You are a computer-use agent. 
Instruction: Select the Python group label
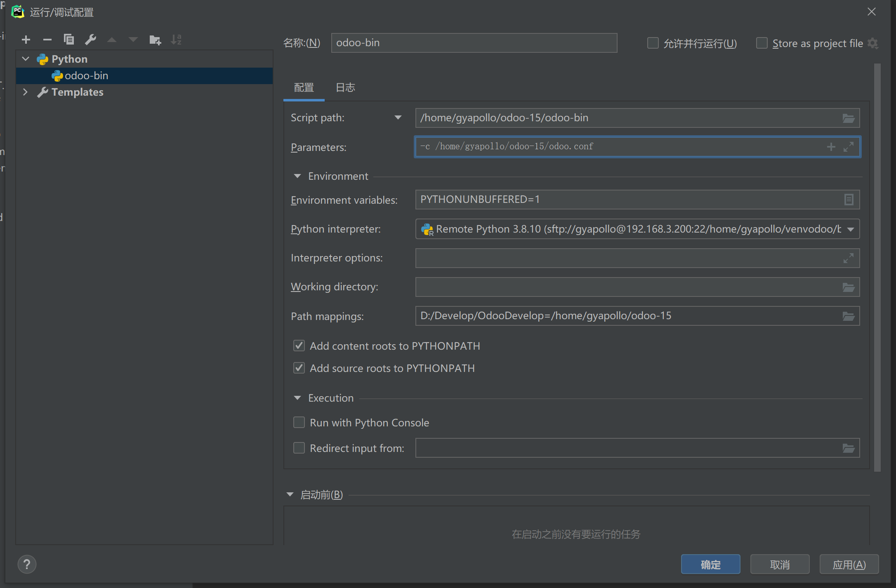pyautogui.click(x=69, y=59)
